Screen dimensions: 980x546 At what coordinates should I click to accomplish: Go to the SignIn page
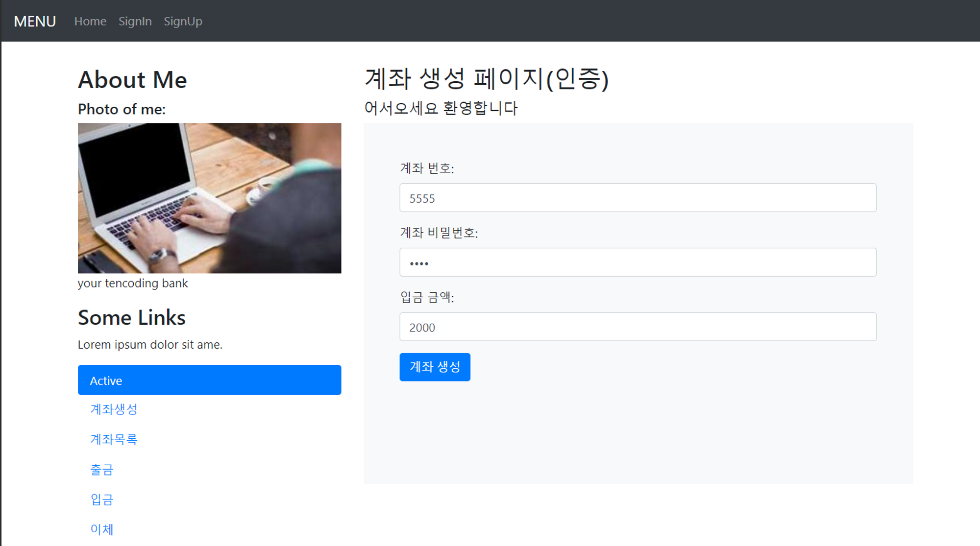[135, 21]
